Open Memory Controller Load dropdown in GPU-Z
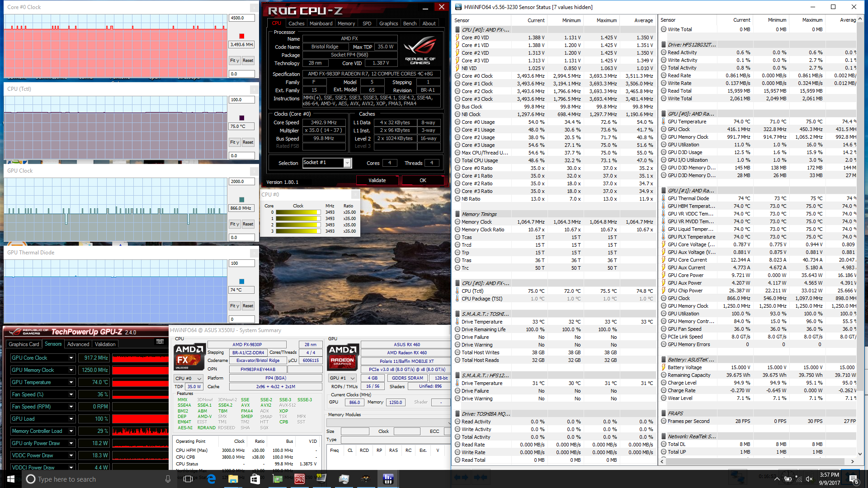This screenshot has width=868, height=488. 71,431
